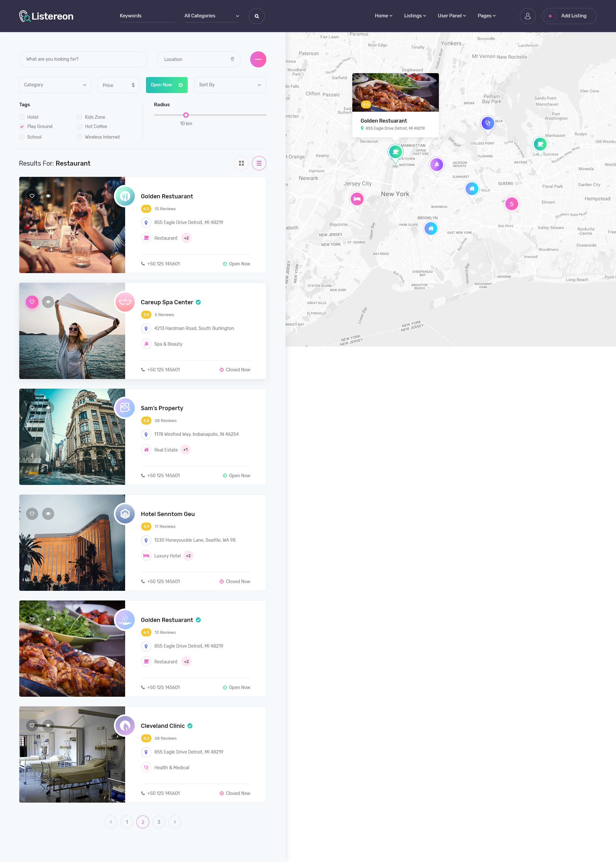Viewport: 616px width, 862px height.
Task: Open the Listings navigation menu
Action: (415, 16)
